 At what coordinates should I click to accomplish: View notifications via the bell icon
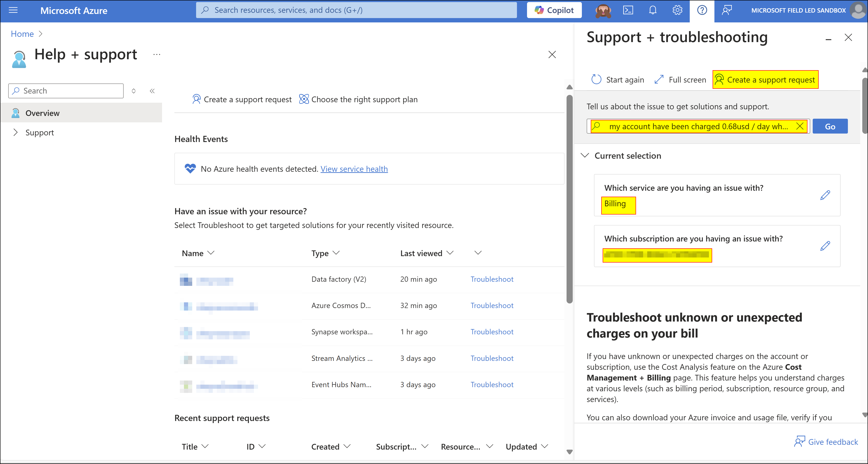pyautogui.click(x=652, y=11)
